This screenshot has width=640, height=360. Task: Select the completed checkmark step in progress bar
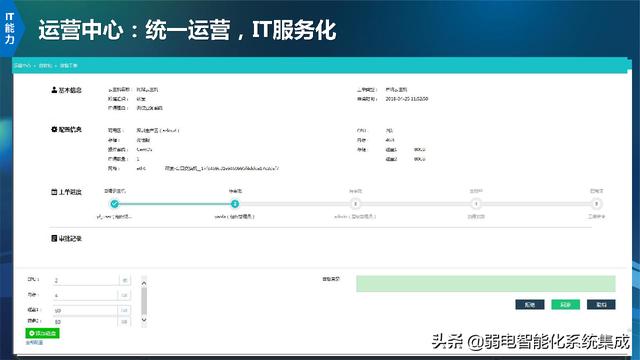tap(115, 204)
